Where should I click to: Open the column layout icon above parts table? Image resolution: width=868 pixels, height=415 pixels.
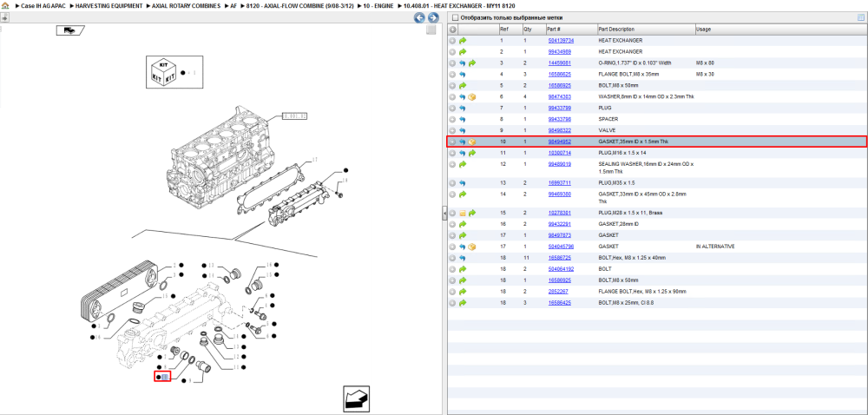[861, 17]
